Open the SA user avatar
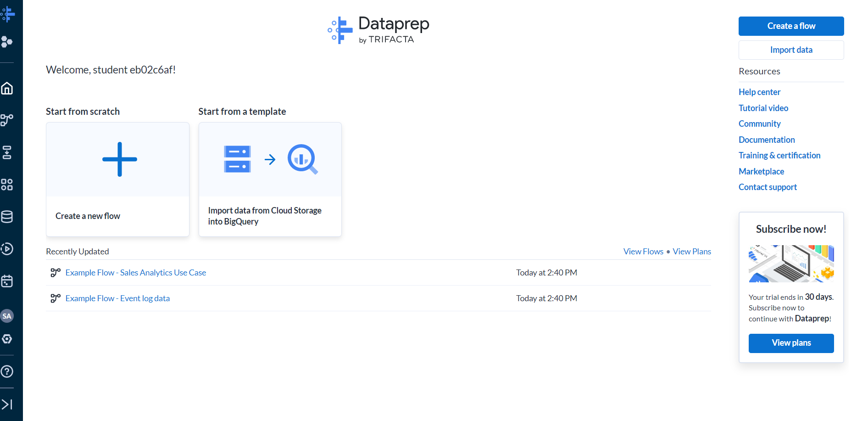Viewport: 868px width, 421px height. [x=7, y=316]
